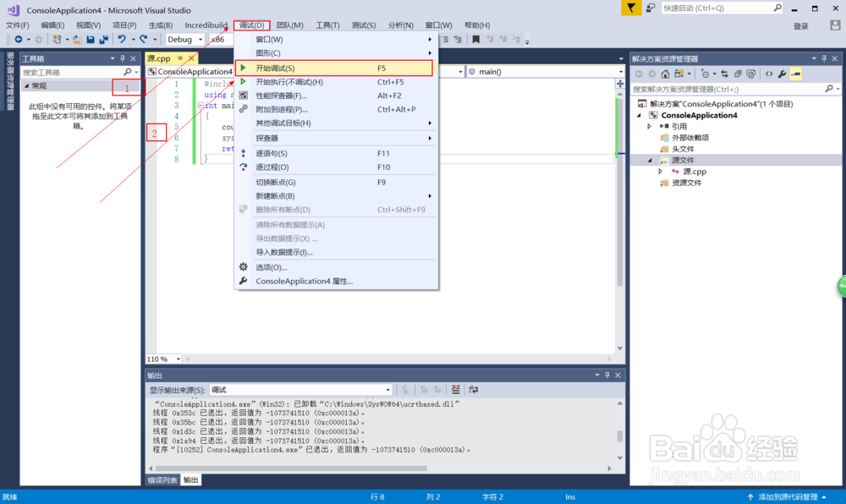Click the feedback icon next to Quick Launch
Image resolution: width=846 pixels, height=504 pixels.
click(x=651, y=8)
